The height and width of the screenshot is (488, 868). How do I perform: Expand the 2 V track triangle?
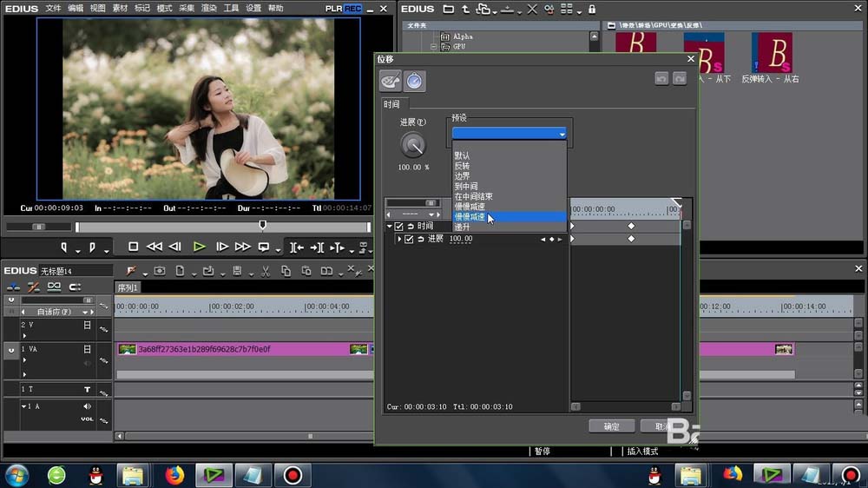point(24,336)
